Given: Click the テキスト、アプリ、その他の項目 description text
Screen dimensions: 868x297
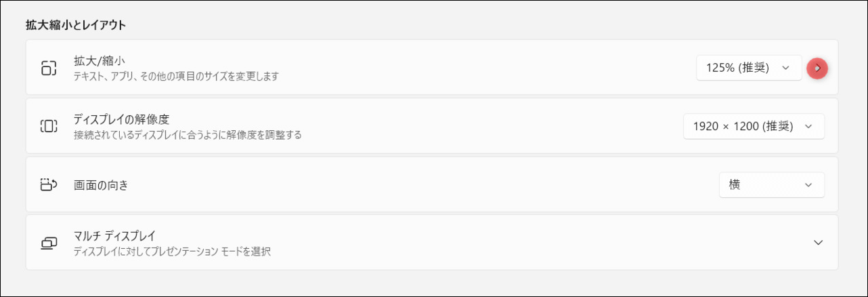Looking at the screenshot, I should point(176,76).
